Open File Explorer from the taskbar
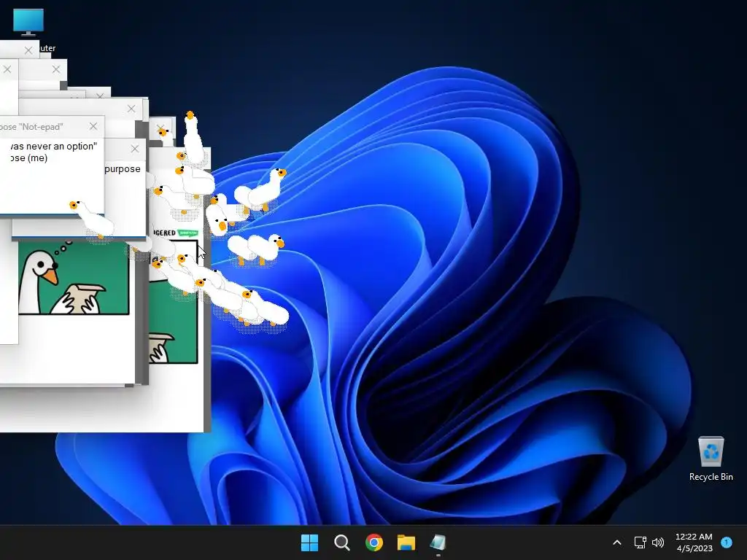 (x=406, y=542)
